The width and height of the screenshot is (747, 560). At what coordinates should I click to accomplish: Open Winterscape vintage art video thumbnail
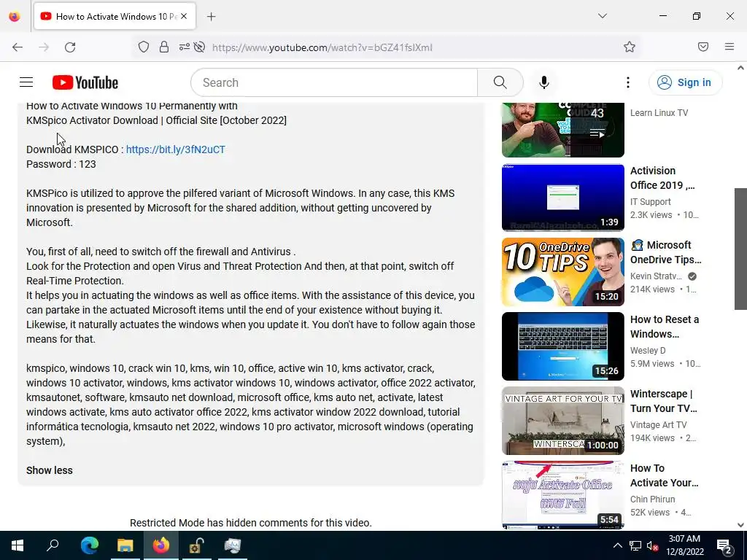point(562,421)
